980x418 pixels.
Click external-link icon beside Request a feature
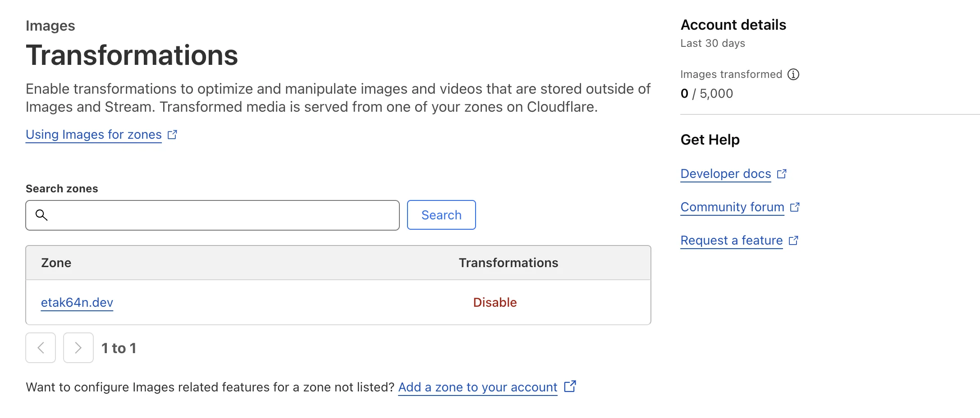793,241
